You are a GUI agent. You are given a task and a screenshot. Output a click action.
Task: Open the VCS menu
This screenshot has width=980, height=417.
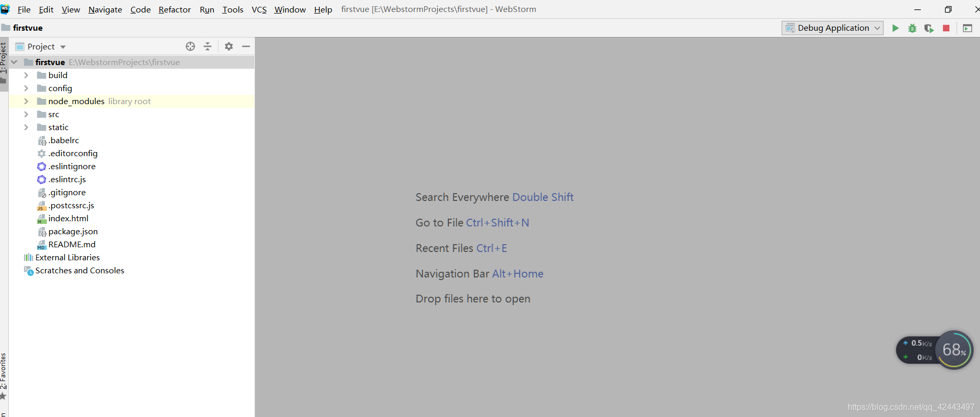[259, 9]
